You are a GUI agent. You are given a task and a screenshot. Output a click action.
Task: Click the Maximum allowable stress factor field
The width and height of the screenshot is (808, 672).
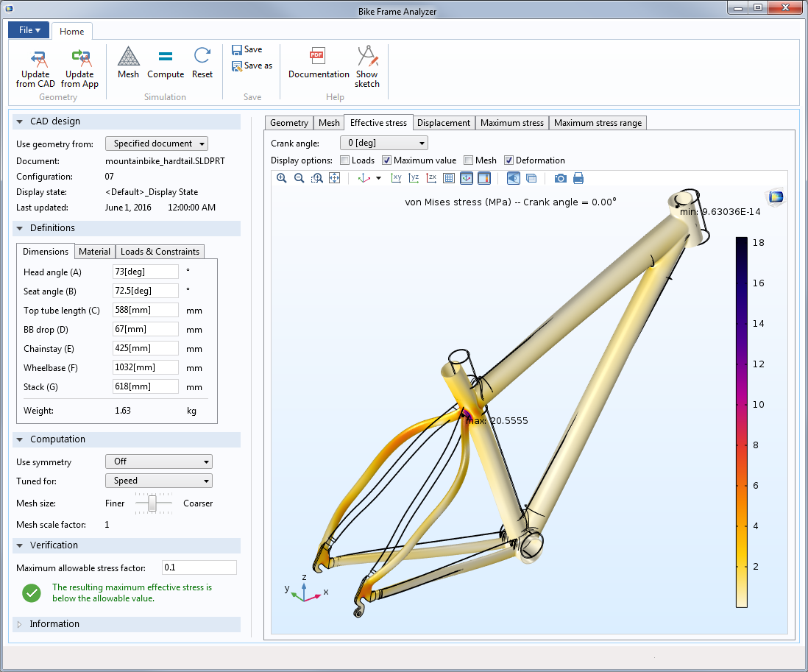click(x=199, y=567)
